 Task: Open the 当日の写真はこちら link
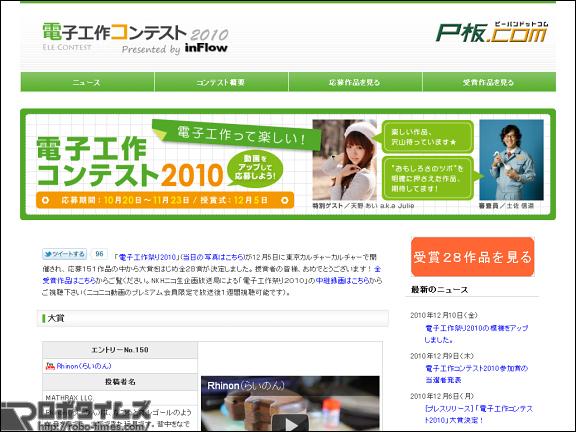coord(213,257)
